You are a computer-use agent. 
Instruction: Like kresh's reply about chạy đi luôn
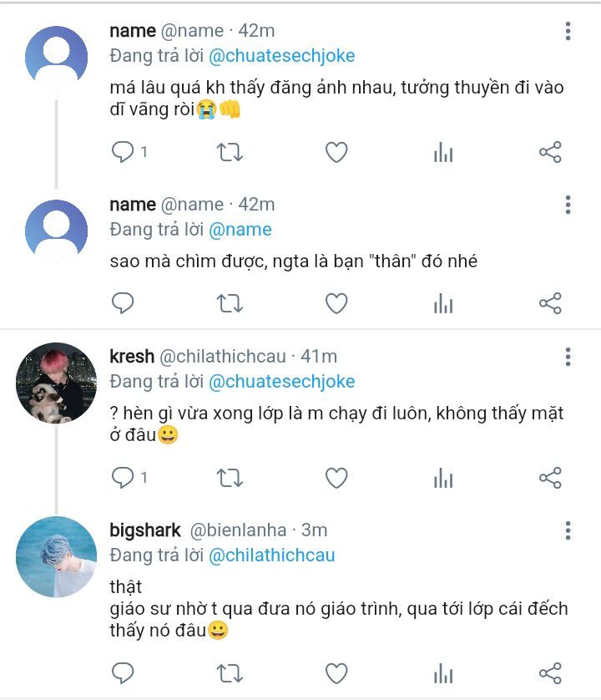(x=336, y=478)
